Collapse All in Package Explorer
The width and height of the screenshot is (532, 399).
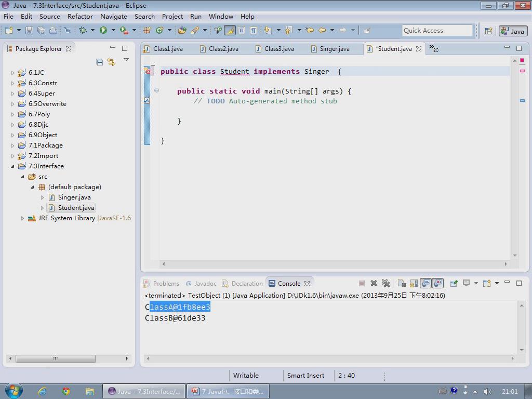pyautogui.click(x=99, y=62)
